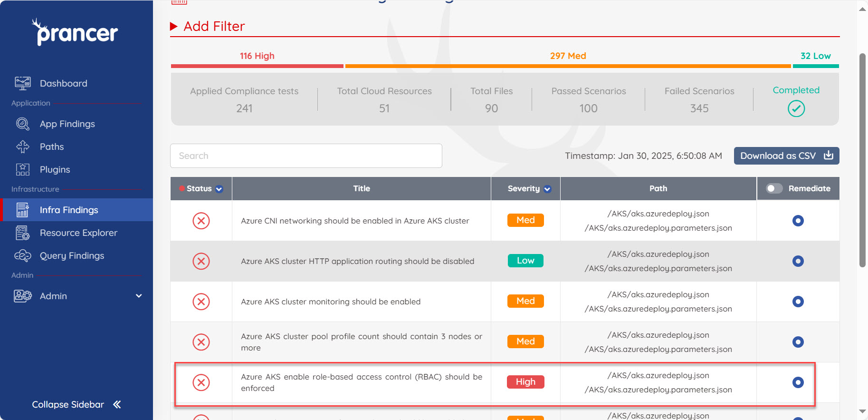The image size is (868, 420).
Task: Click failed status icon for cluster monitoring row
Action: [201, 302]
